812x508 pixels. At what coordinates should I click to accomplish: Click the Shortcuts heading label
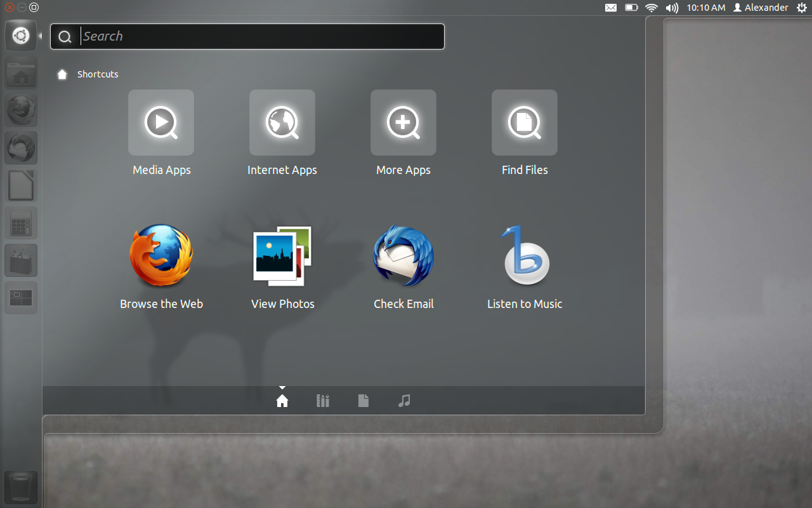click(x=98, y=74)
